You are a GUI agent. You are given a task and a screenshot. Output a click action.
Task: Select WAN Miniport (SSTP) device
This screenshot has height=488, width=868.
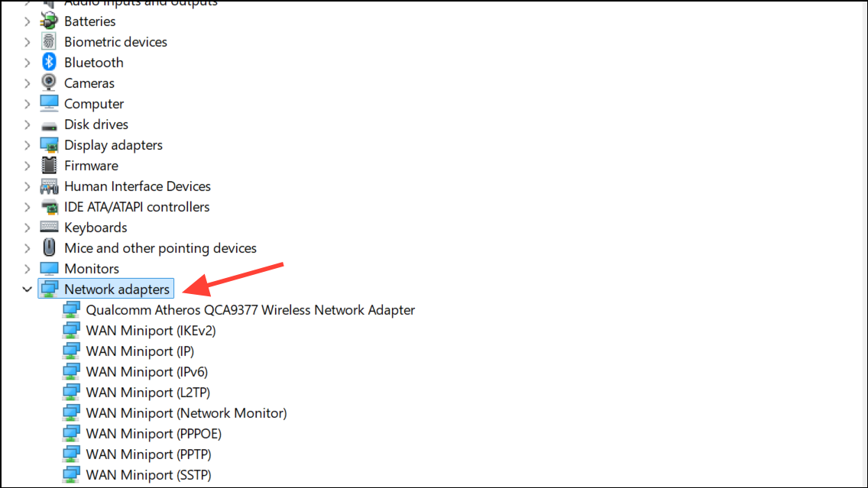point(148,475)
